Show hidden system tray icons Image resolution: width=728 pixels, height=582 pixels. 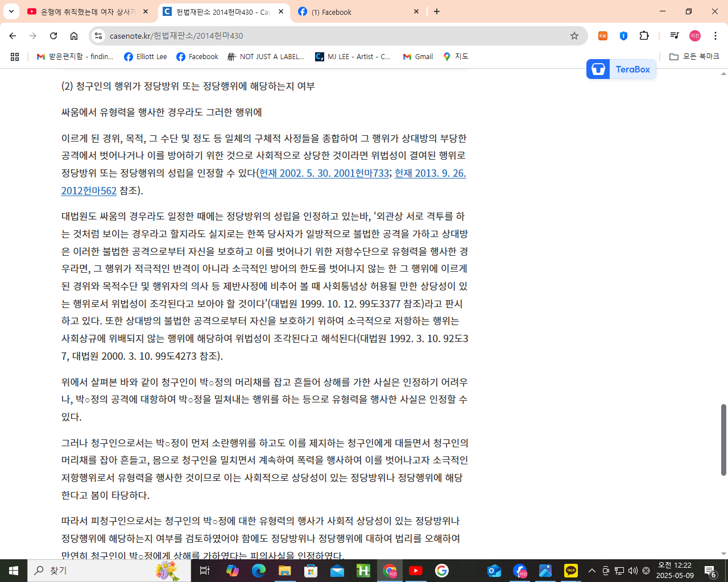(x=592, y=571)
